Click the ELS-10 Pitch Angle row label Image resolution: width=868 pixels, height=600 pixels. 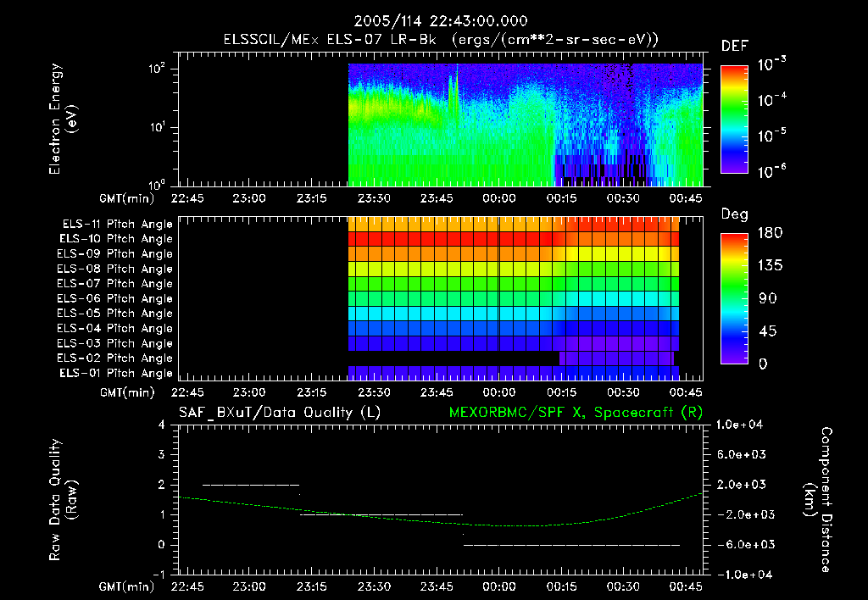pyautogui.click(x=116, y=239)
